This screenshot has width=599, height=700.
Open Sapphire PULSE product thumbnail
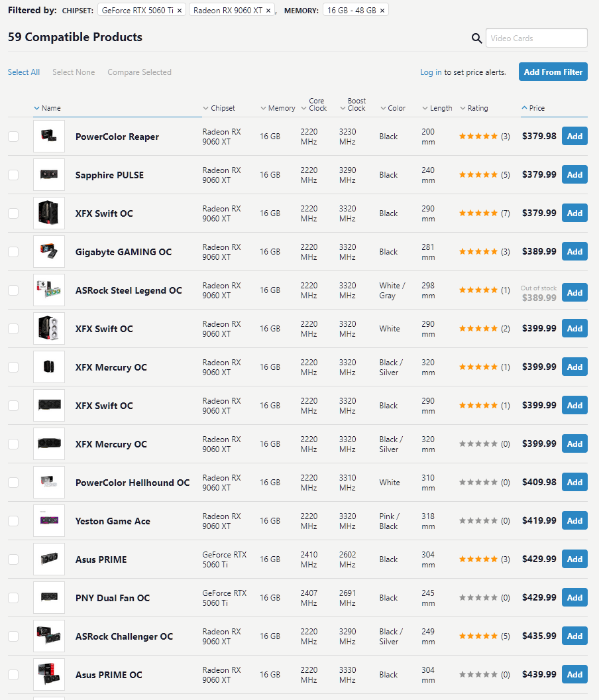coord(49,174)
